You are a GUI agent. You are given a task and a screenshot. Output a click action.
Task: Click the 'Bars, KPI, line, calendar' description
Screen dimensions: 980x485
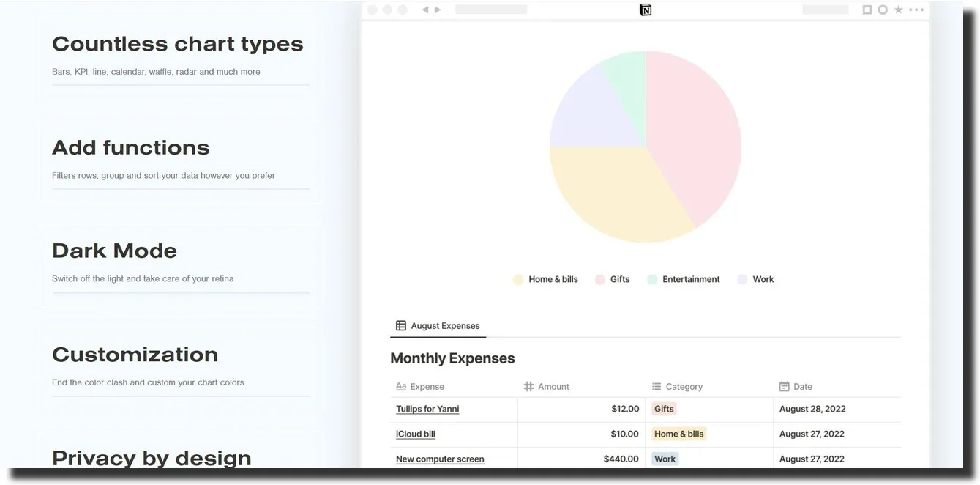[x=156, y=72]
